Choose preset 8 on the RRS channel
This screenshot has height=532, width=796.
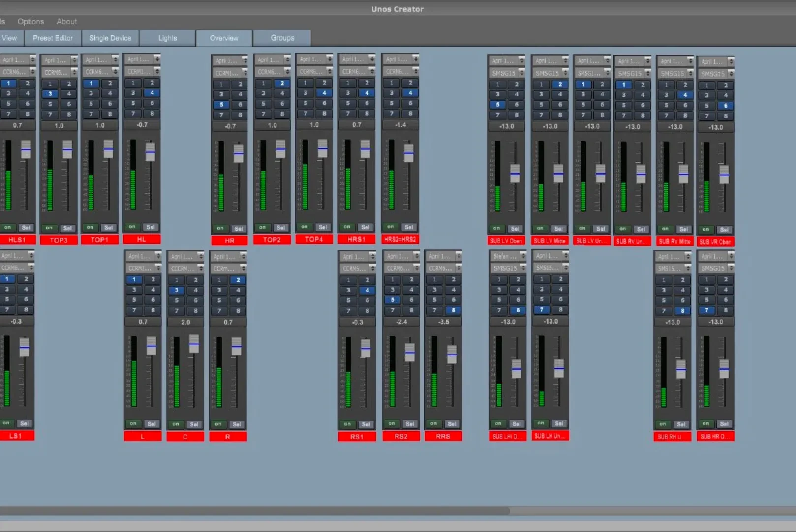click(x=453, y=310)
